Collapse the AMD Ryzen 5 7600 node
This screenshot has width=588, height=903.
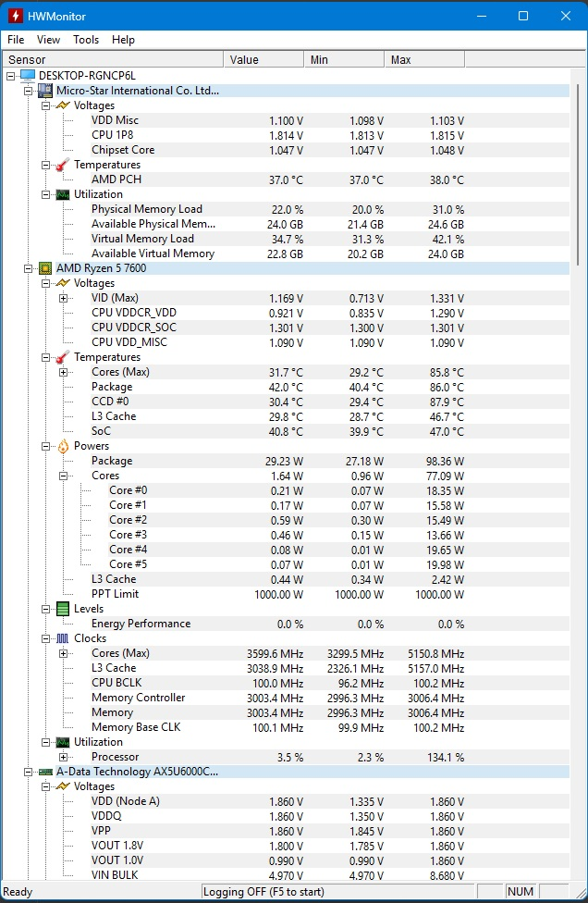[x=28, y=268]
